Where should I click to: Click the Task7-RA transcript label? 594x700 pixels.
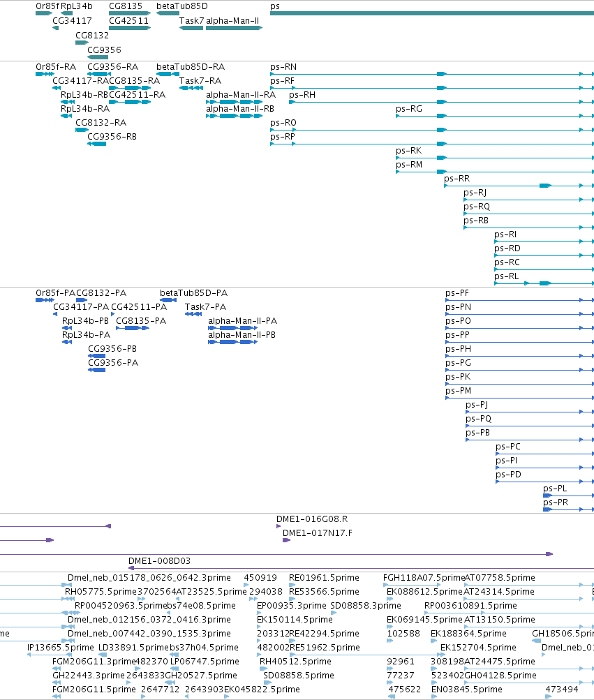pos(200,81)
